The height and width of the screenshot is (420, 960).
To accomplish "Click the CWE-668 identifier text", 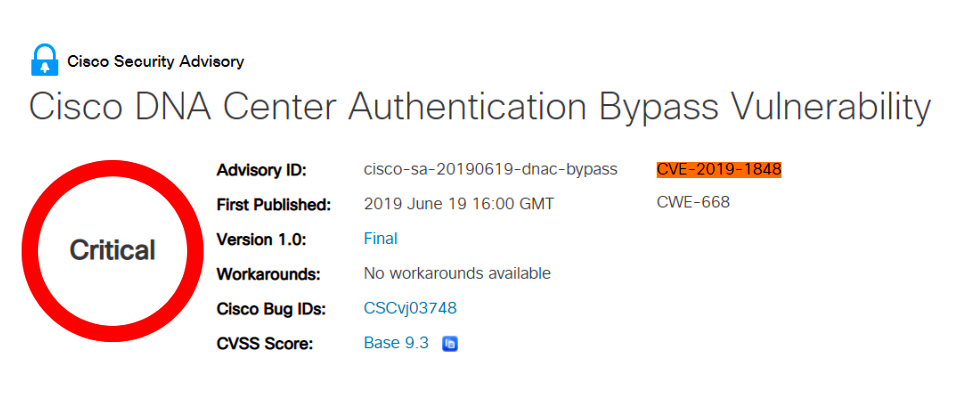I will click(x=693, y=202).
